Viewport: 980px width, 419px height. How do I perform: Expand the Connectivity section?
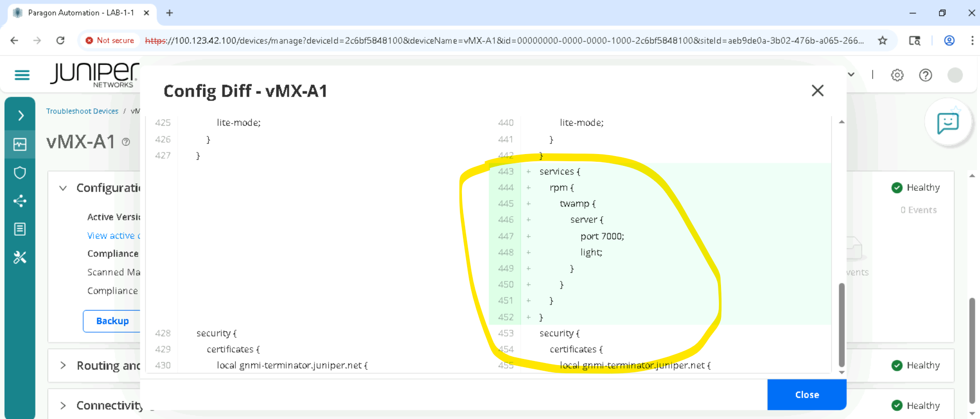click(x=63, y=406)
